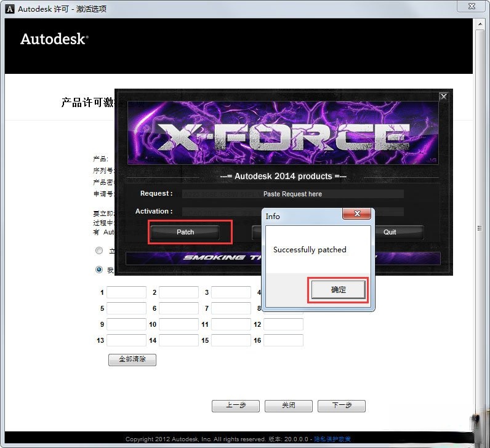Click the 关闭 close button at bottom
490x448 pixels.
tap(289, 406)
